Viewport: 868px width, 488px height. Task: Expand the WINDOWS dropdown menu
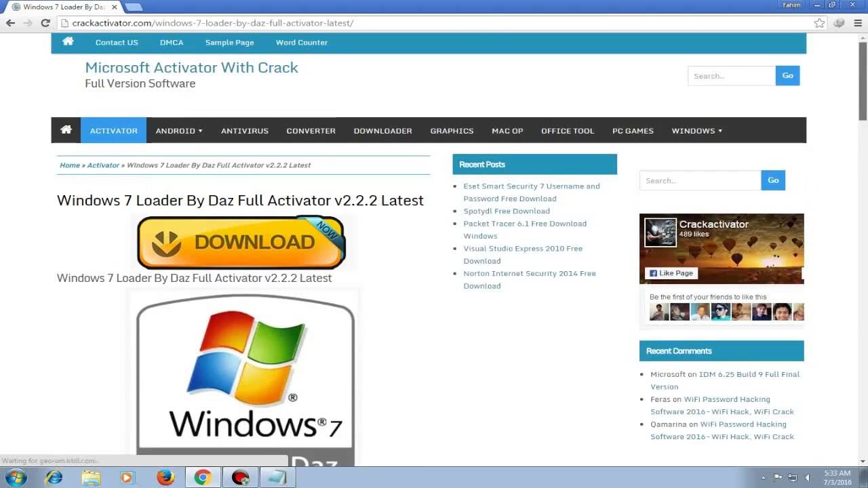point(697,130)
